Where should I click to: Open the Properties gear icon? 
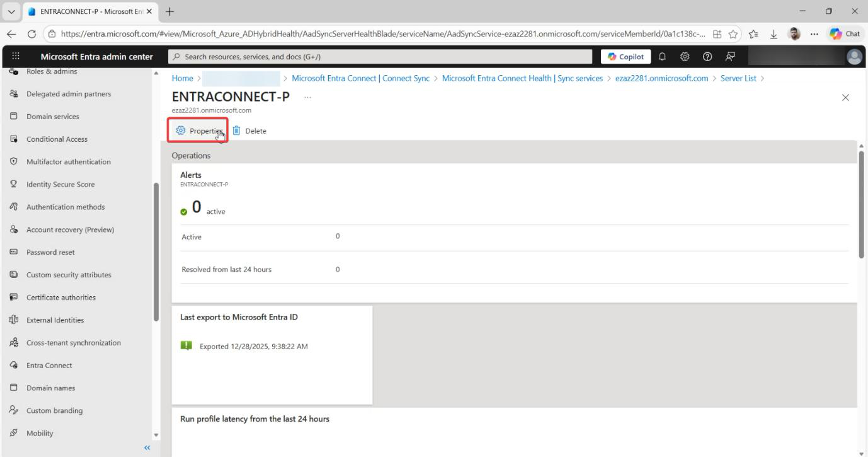pyautogui.click(x=181, y=130)
